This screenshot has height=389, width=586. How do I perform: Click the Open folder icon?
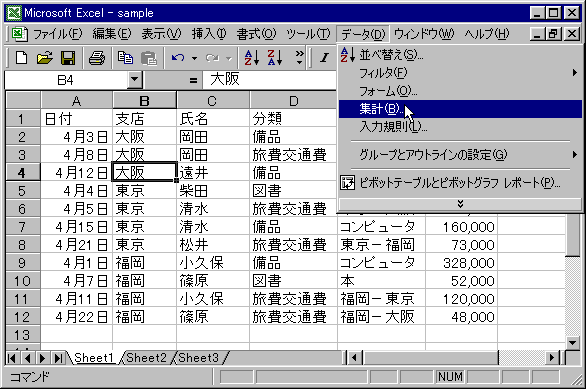(44, 58)
